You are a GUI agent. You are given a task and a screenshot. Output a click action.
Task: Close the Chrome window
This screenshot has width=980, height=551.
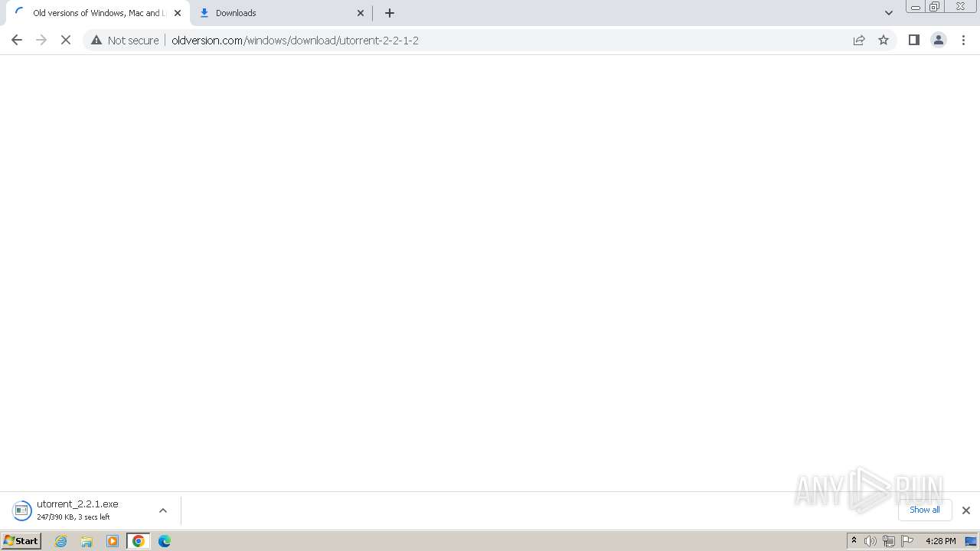[x=960, y=7]
